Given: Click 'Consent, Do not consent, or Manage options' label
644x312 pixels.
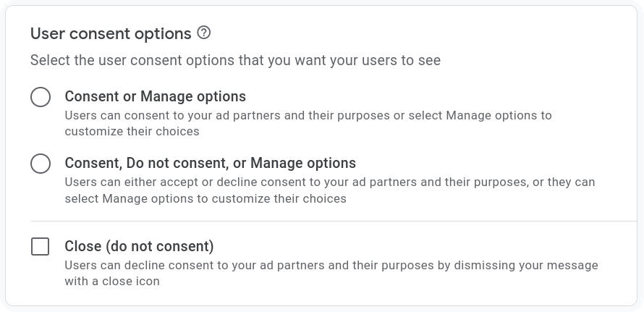Looking at the screenshot, I should [x=211, y=163].
